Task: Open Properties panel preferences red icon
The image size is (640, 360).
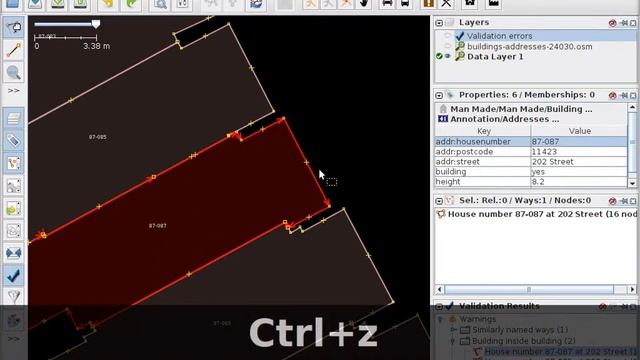Action: click(612, 96)
